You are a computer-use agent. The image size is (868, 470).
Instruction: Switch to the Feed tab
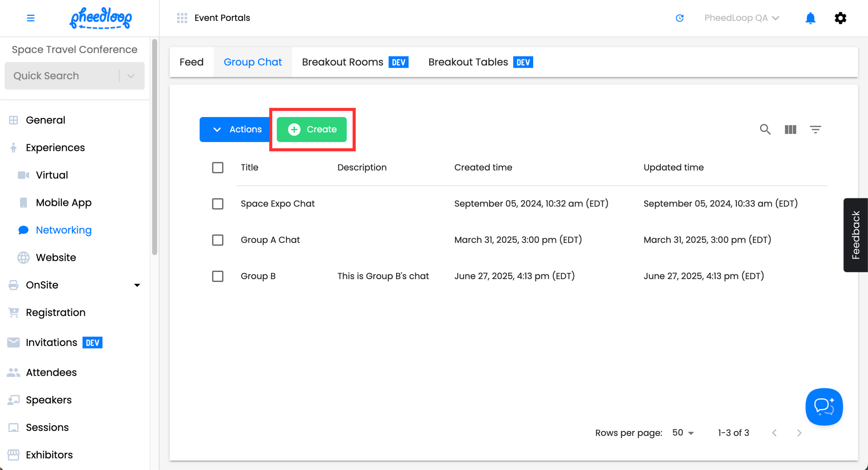(x=191, y=62)
